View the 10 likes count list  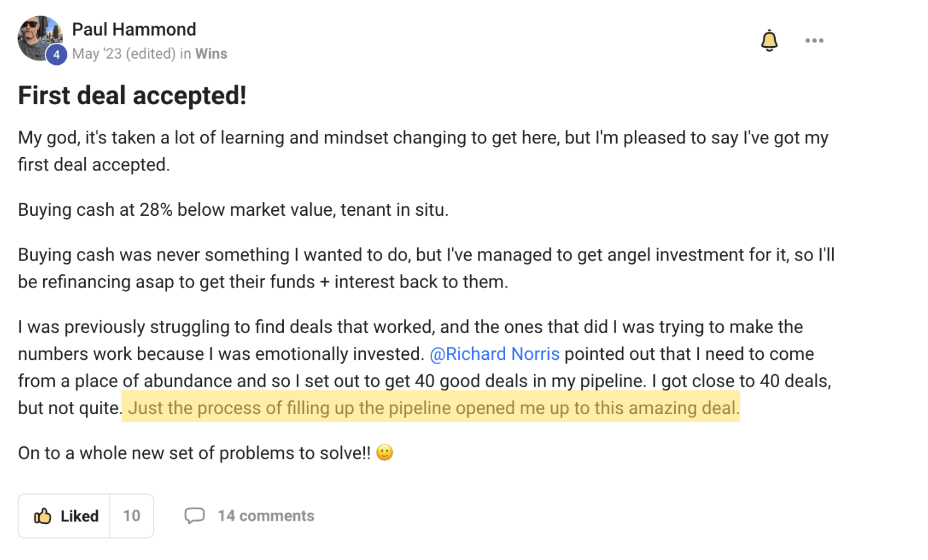pyautogui.click(x=132, y=516)
